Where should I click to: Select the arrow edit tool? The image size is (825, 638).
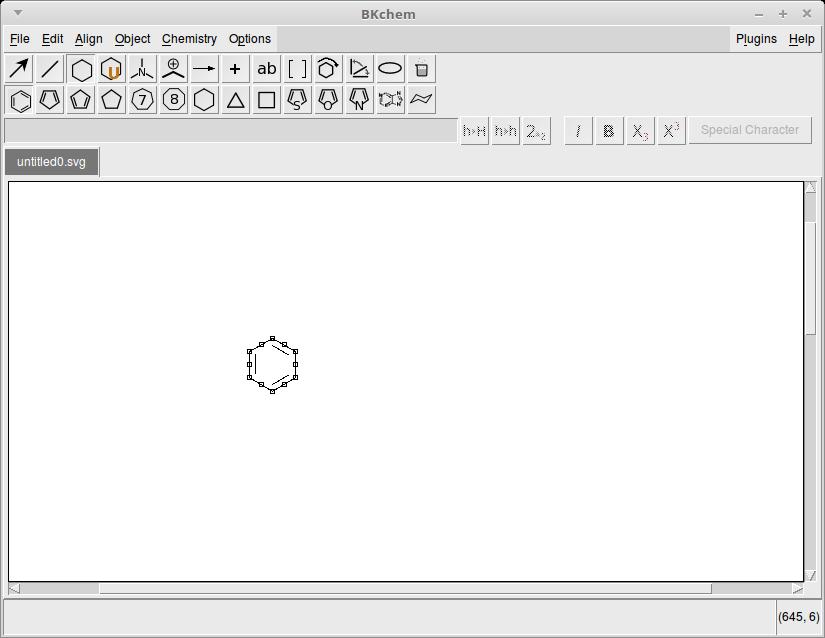[19, 69]
